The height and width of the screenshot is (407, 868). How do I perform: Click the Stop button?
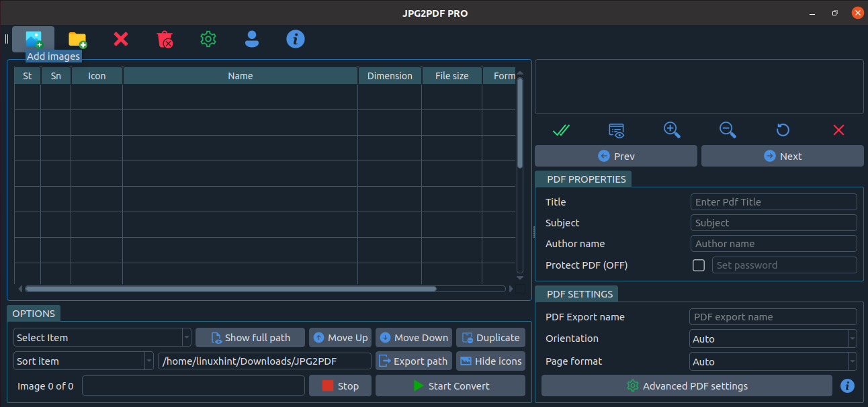[340, 386]
